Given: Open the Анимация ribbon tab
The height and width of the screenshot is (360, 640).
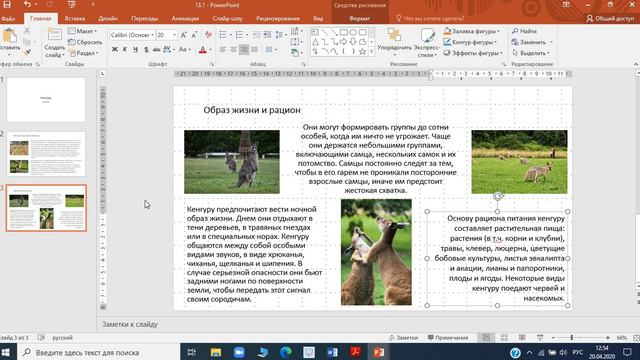Looking at the screenshot, I should coord(185,18).
